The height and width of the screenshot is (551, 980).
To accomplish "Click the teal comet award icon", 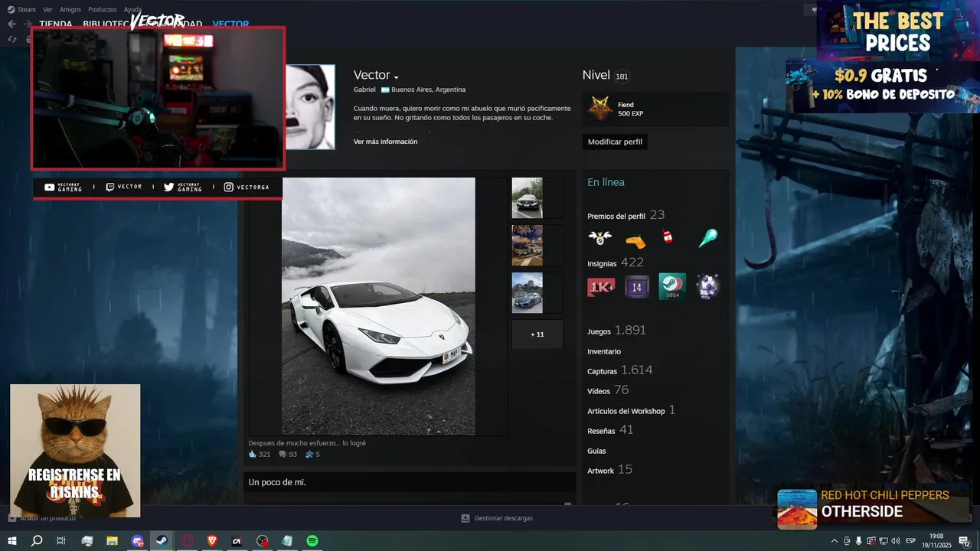I will [x=707, y=238].
